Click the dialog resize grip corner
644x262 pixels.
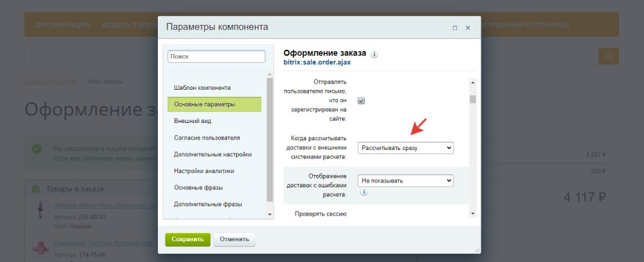[477, 250]
